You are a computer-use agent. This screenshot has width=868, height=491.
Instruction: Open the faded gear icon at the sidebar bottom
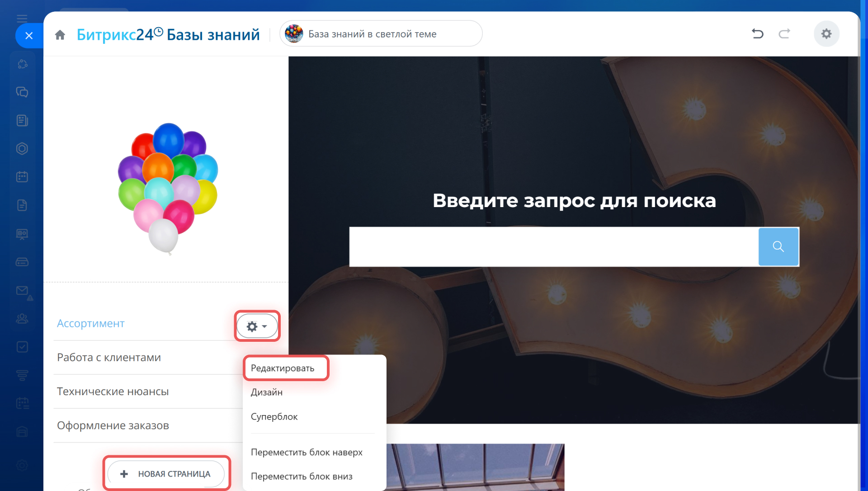[22, 465]
